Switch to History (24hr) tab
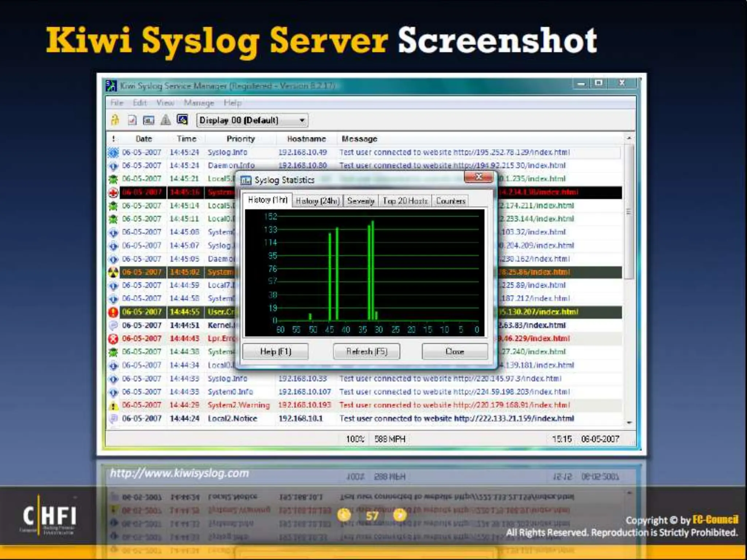This screenshot has width=747, height=560. point(317,201)
